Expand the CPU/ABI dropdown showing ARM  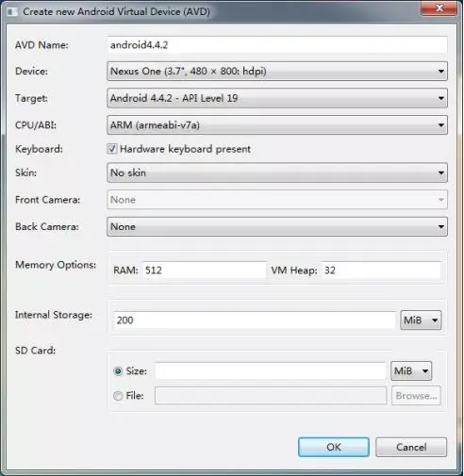(x=277, y=125)
